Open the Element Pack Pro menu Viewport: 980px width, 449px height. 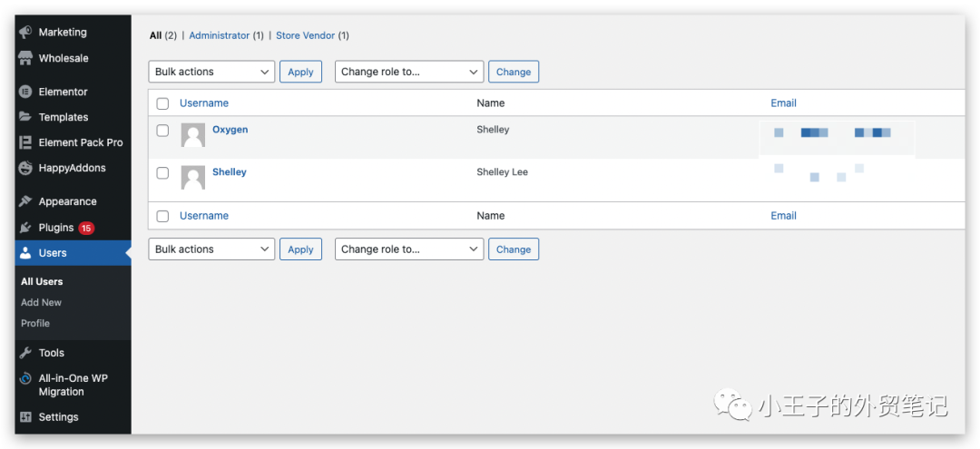pyautogui.click(x=81, y=142)
